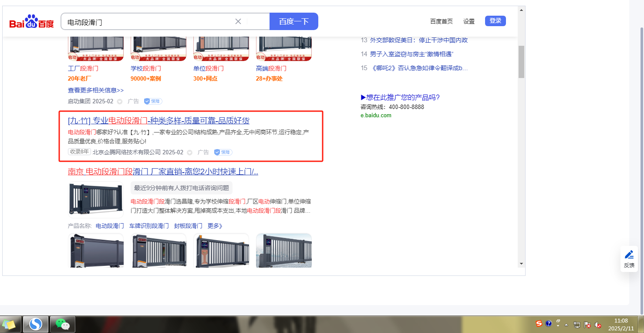Click the Show Desktop strip beside the clock

[x=641, y=324]
